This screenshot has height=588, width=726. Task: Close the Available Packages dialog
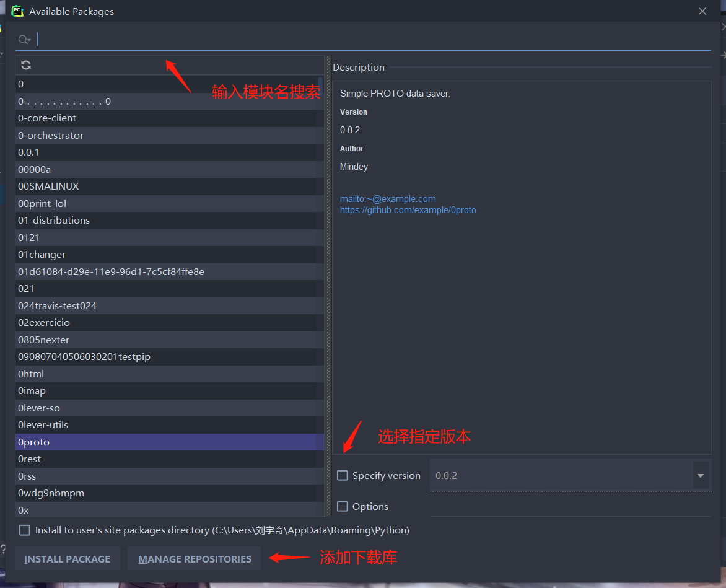[x=702, y=11]
